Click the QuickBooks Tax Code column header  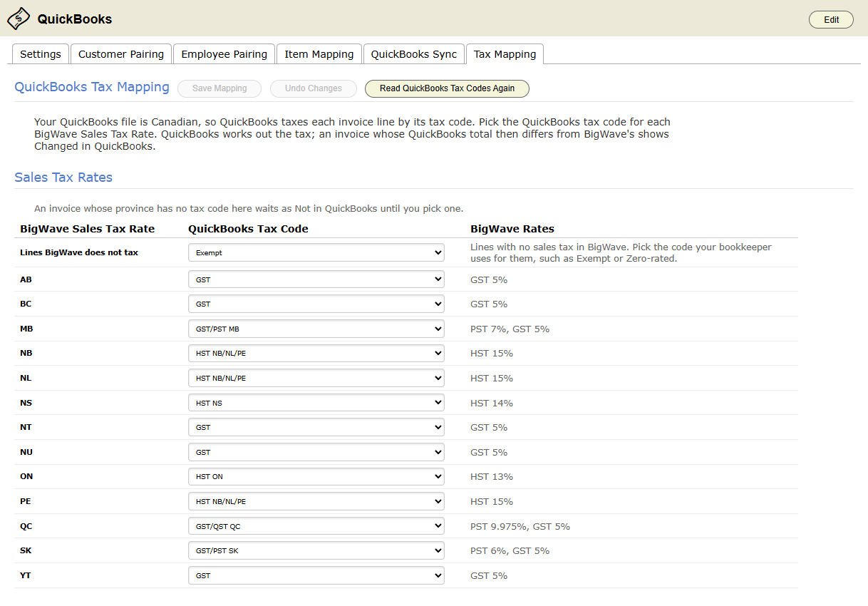(248, 229)
